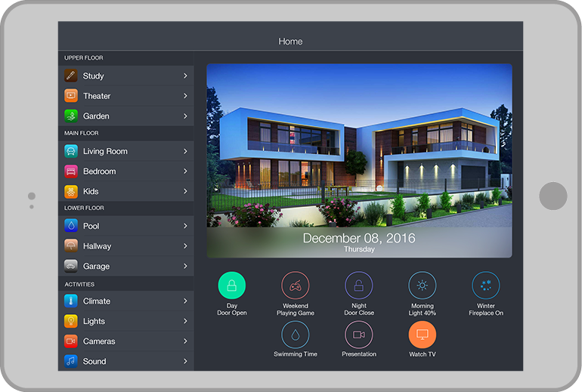The image size is (582, 392).
Task: Choose the yellow Kids room icon
Action: (x=70, y=191)
